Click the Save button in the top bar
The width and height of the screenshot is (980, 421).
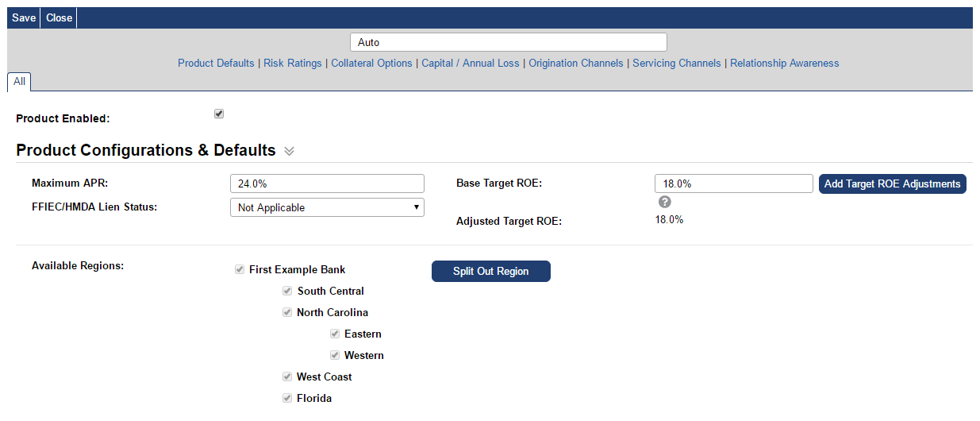point(24,17)
